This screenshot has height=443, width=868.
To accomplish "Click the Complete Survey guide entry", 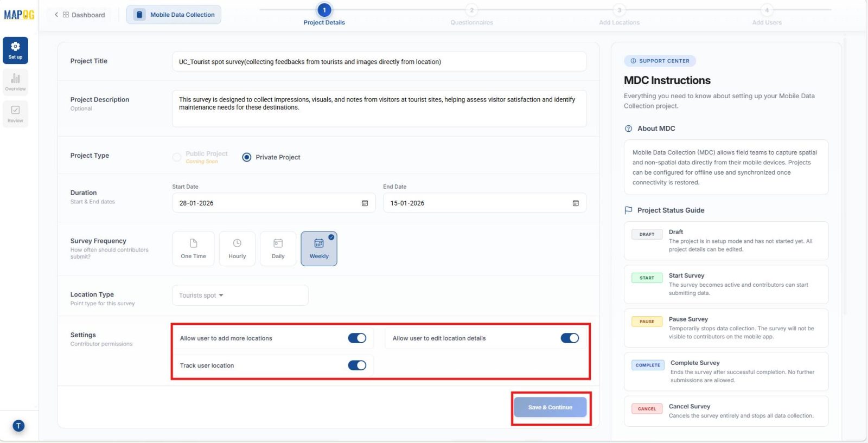I will 726,371.
